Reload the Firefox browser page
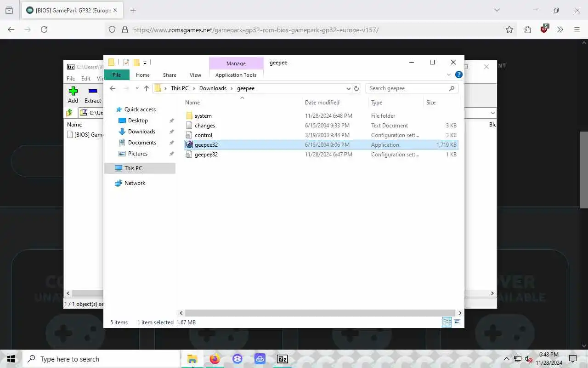588x368 pixels. click(x=44, y=29)
